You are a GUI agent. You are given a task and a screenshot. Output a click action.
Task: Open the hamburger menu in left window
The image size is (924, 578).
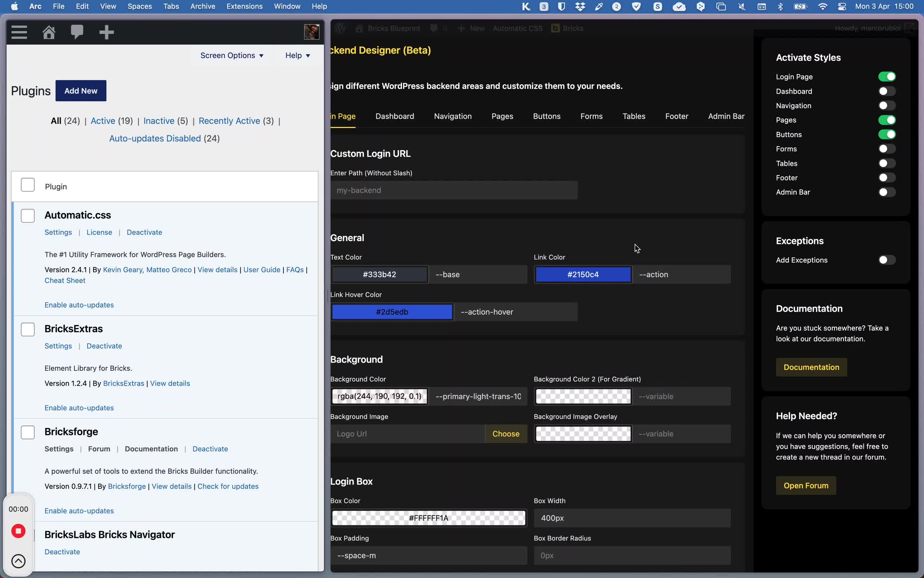click(x=19, y=32)
